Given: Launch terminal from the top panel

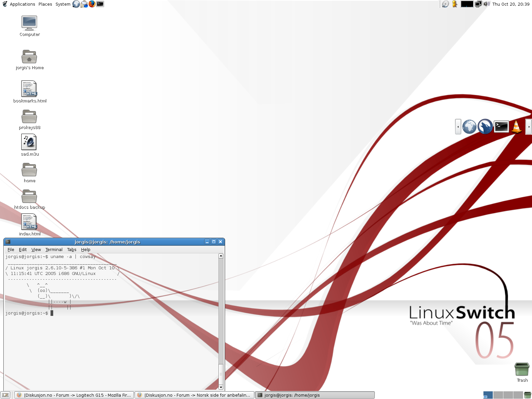Looking at the screenshot, I should click(100, 4).
